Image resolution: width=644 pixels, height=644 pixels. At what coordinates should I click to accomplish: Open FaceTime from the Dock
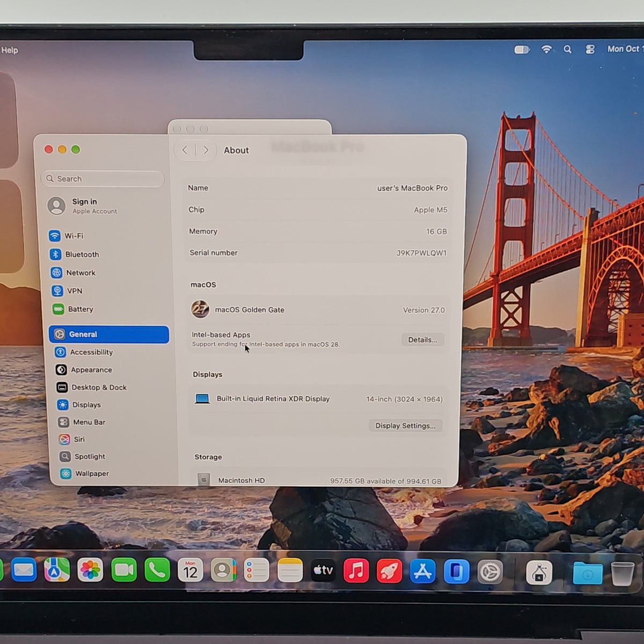[124, 570]
